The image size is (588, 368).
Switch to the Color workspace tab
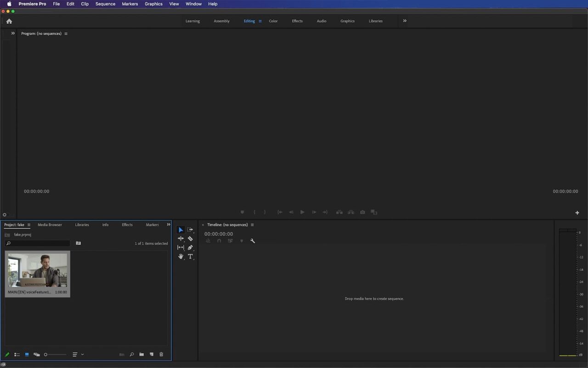coord(273,21)
